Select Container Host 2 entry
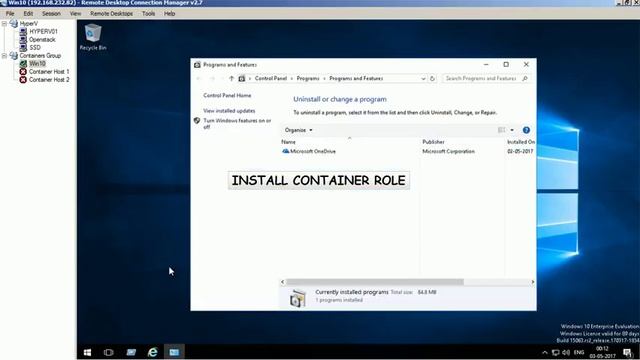 [49, 80]
